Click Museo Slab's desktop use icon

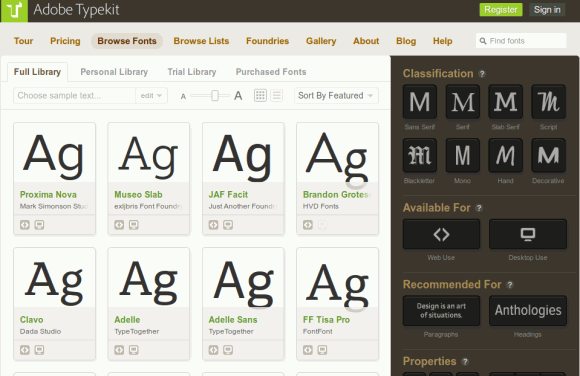pos(134,225)
